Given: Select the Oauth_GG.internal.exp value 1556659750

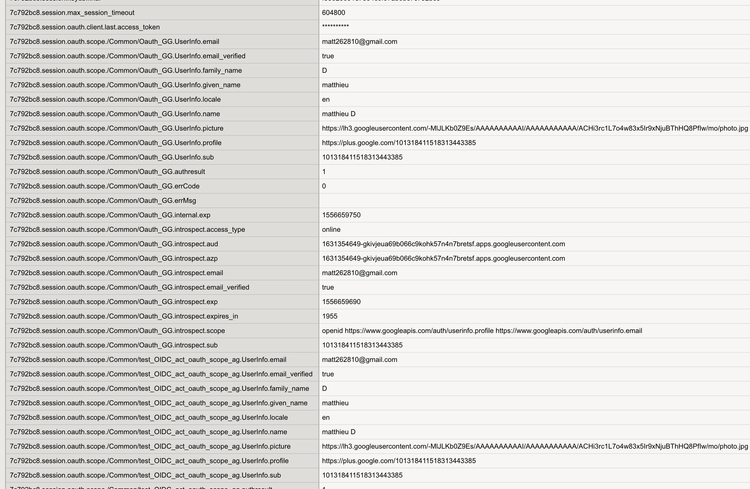Looking at the screenshot, I should click(341, 215).
